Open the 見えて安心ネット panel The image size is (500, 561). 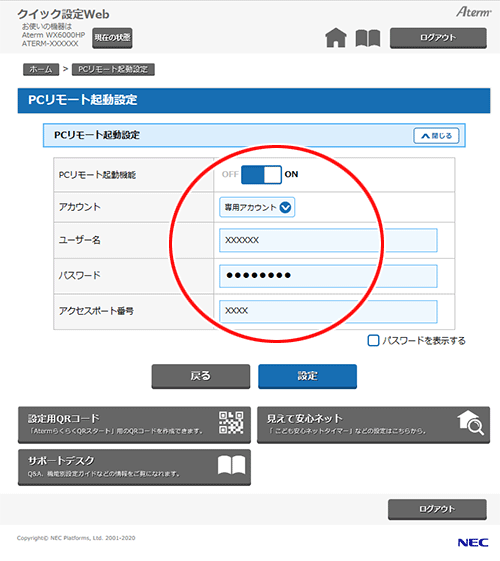coord(373,425)
